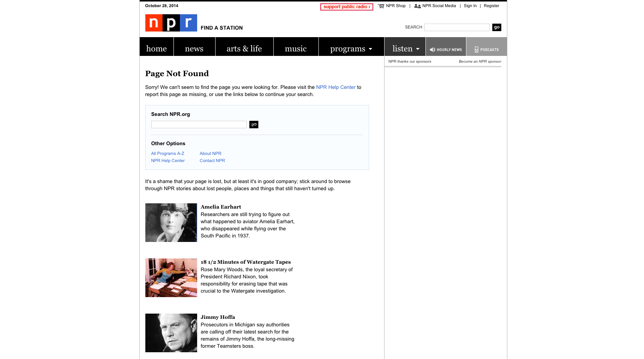Click the NPR logo
Image resolution: width=644 pixels, height=359 pixels.
coord(171,23)
